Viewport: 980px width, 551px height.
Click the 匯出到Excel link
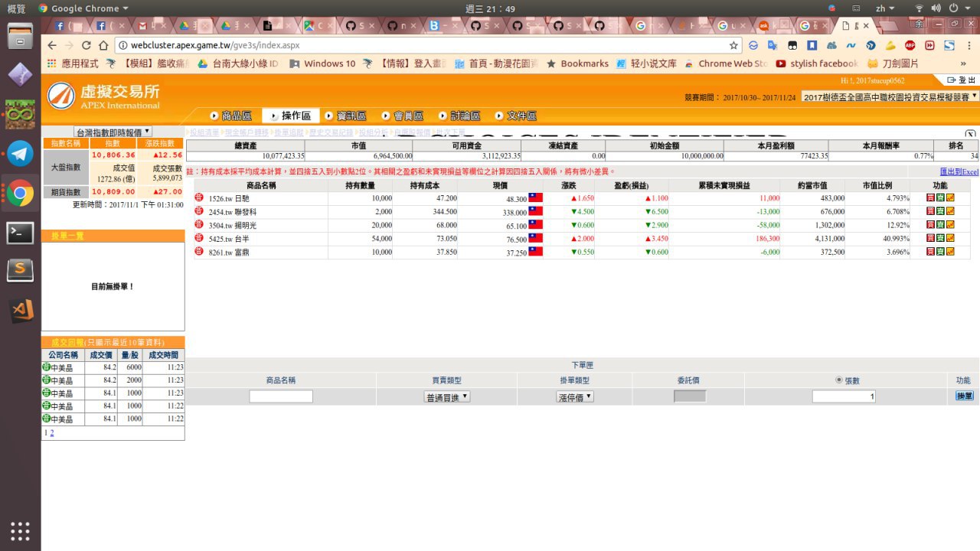coord(959,172)
